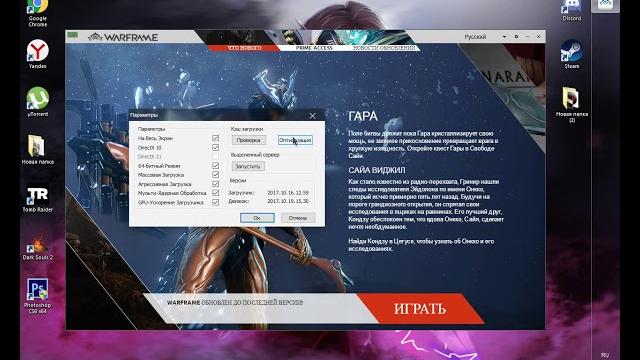Click the 'Проверка' cache button

point(249,140)
